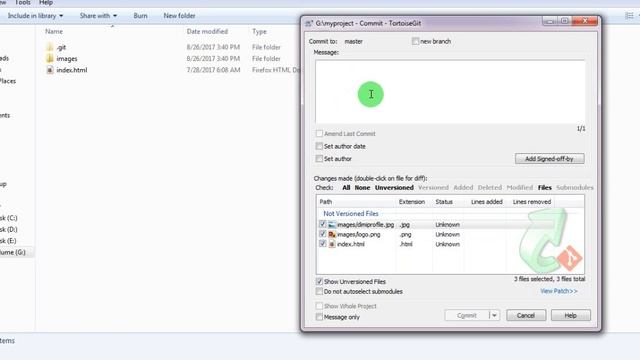This screenshot has height=360, width=640.
Task: Check Unversioned files link
Action: click(x=394, y=188)
